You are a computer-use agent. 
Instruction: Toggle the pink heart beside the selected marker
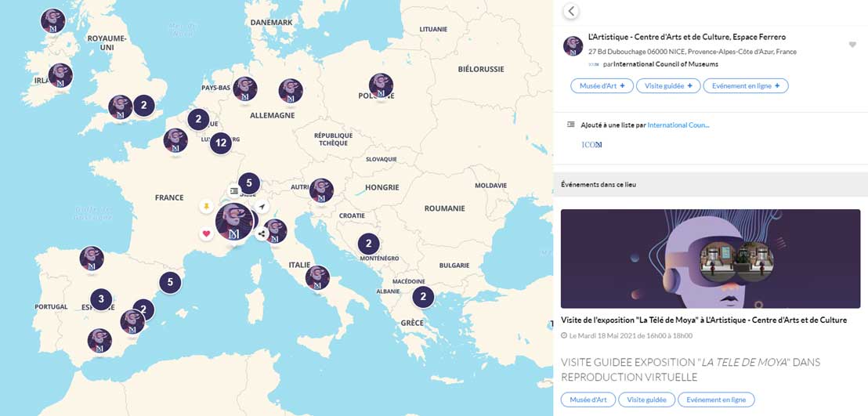click(x=206, y=233)
